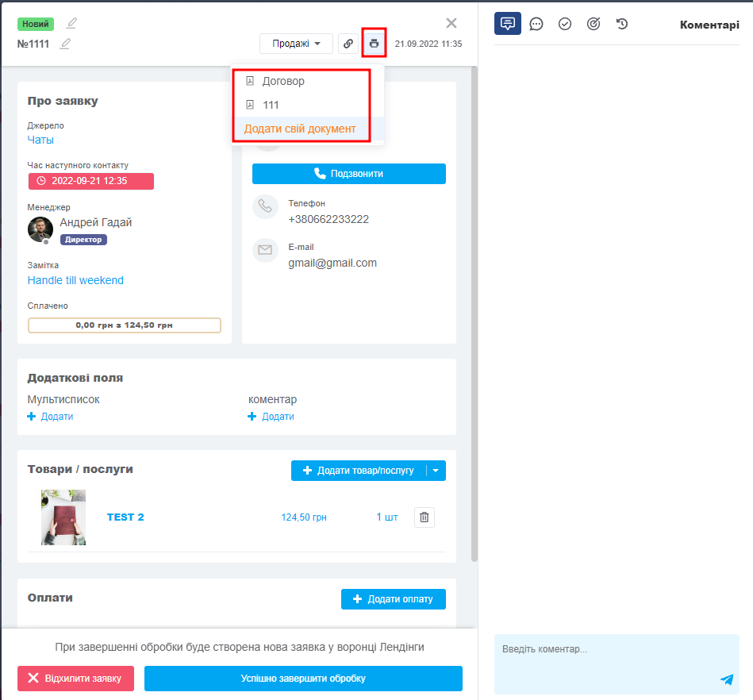Edit TEST 2 price 124,50 грн

tap(304, 517)
